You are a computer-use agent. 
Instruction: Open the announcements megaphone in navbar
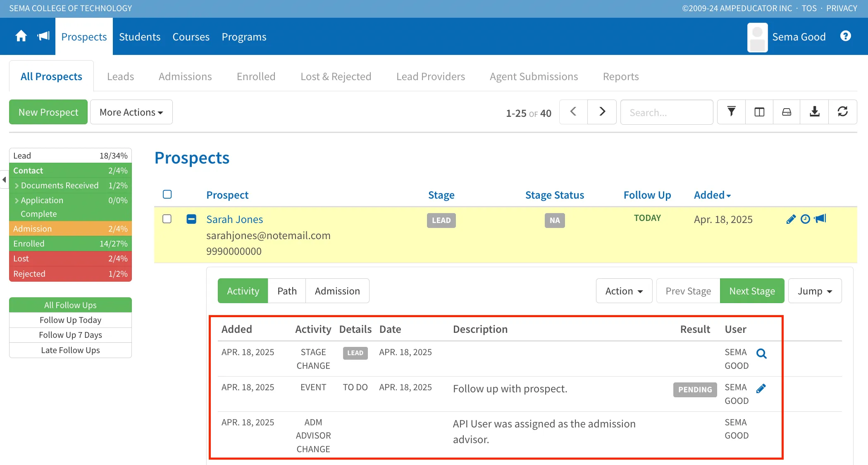(43, 36)
